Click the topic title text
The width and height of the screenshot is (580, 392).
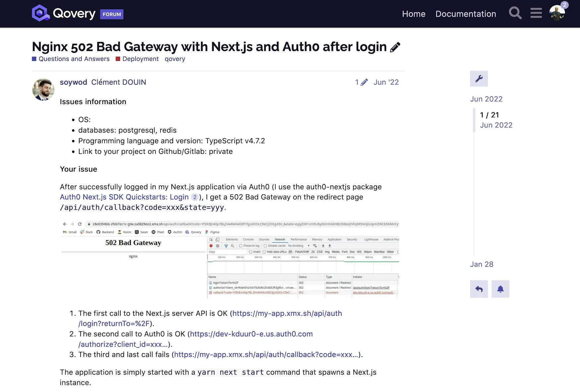[209, 47]
